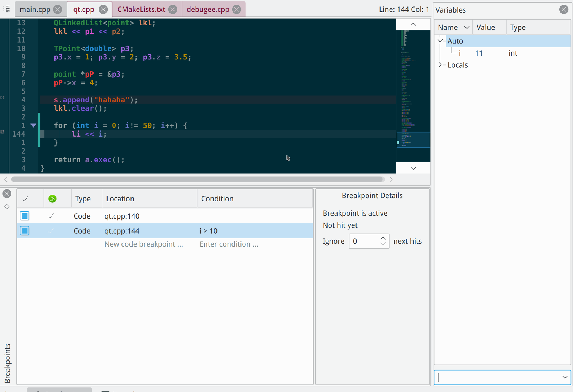This screenshot has width=573, height=392.
Task: Sort variables by the Name column
Action: [448, 28]
